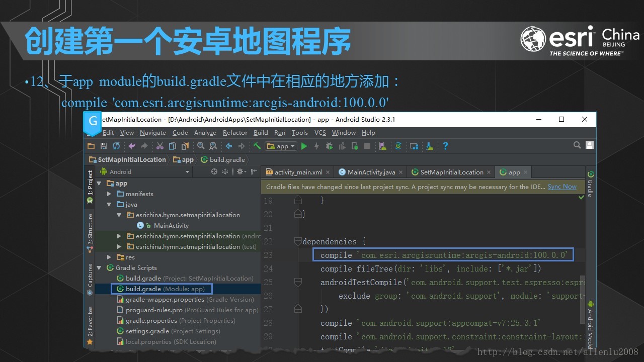Toggle the 1: Project side tab
Viewport: 644px width, 362px height.
90,187
